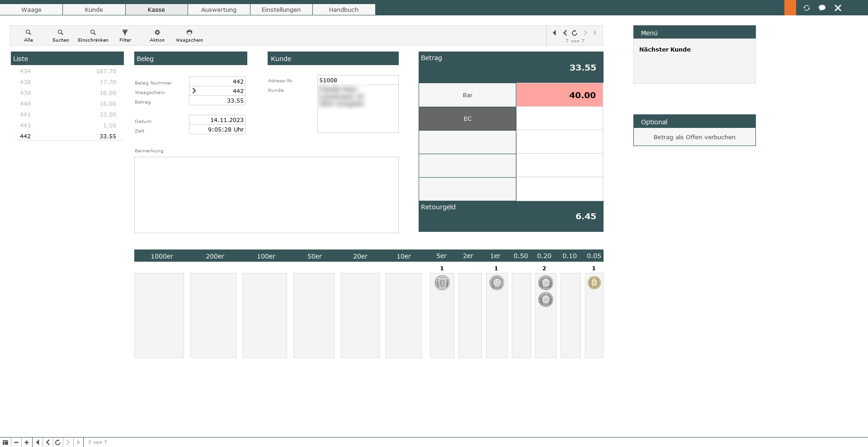Print the Waagschein with printer icon

click(x=189, y=33)
